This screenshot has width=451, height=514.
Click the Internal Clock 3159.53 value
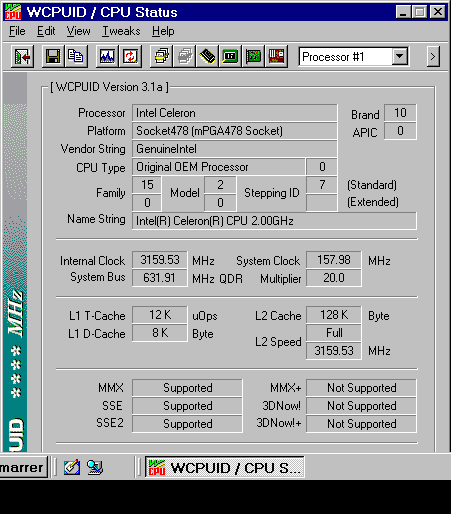(160, 260)
